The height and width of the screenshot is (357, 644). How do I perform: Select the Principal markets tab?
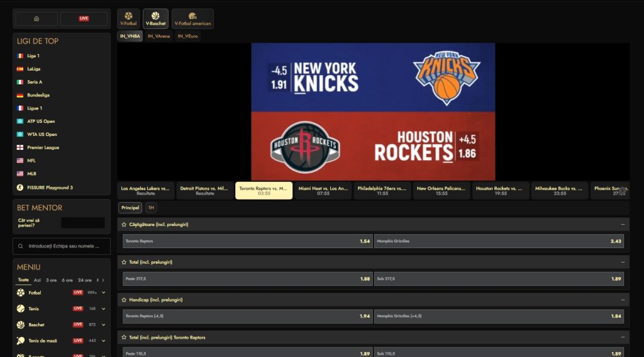130,208
